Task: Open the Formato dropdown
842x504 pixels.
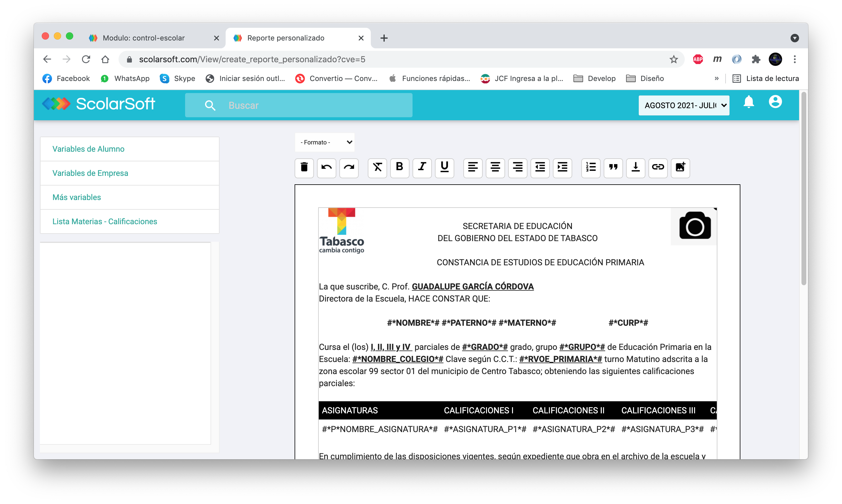Action: coord(324,142)
